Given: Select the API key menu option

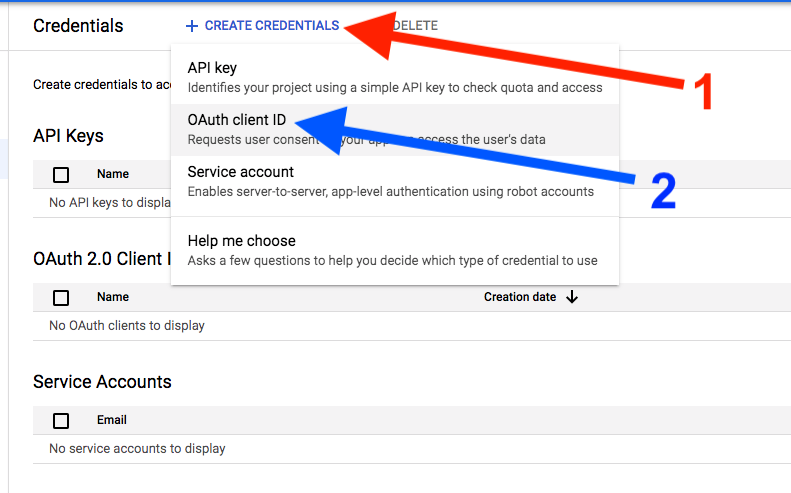Looking at the screenshot, I should click(x=395, y=77).
